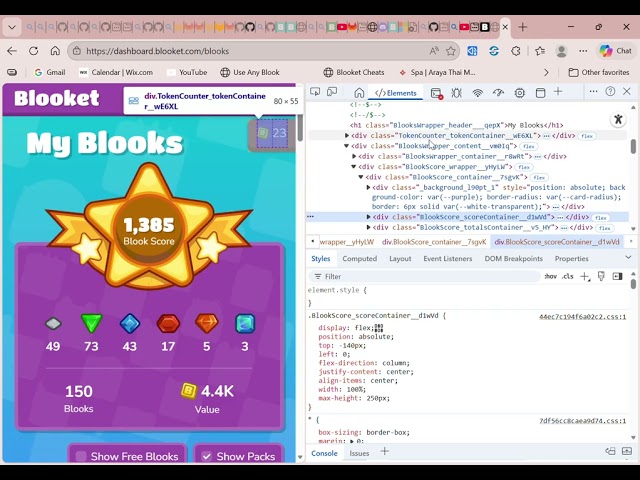This screenshot has width=640, height=480.
Task: Open the Other favorites folder
Action: click(x=599, y=72)
